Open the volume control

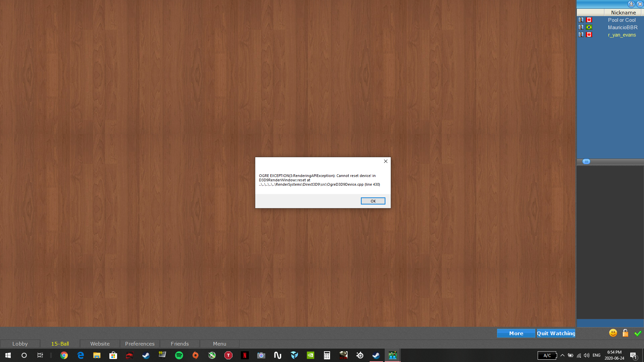pos(587,355)
